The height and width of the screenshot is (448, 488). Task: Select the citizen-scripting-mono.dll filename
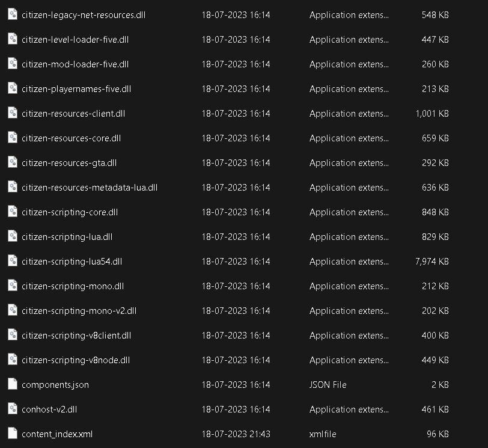[x=73, y=286]
